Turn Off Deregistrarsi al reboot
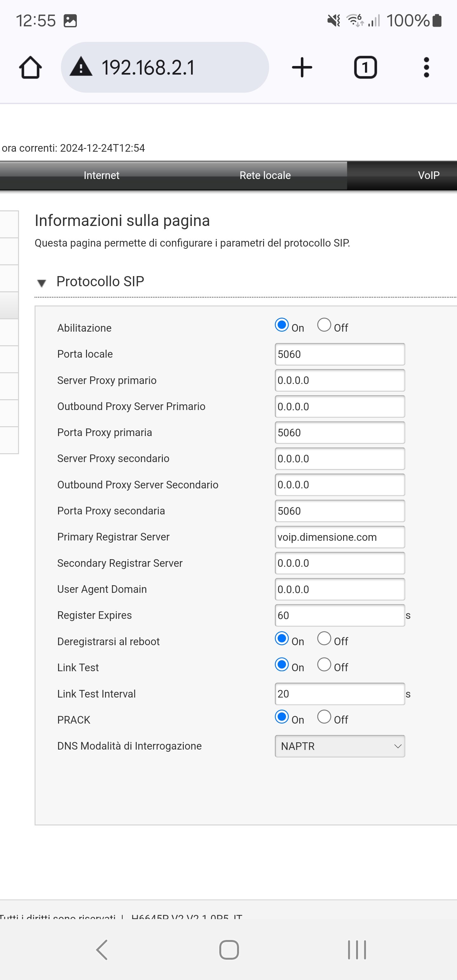Image resolution: width=457 pixels, height=980 pixels. [x=324, y=639]
